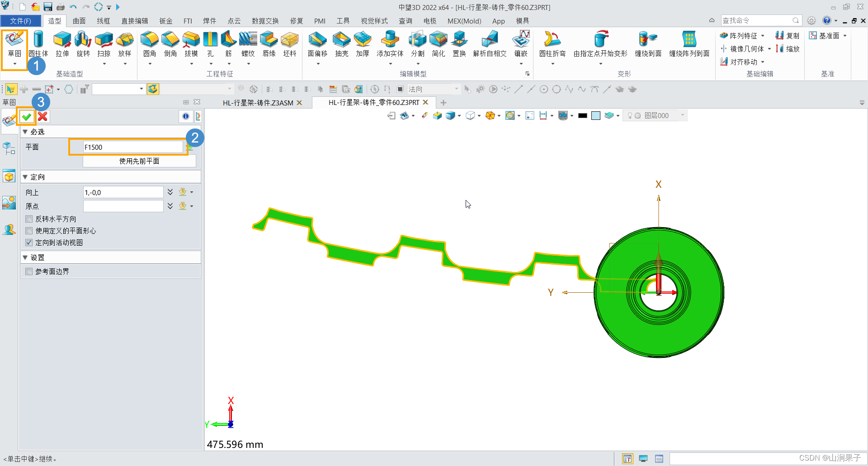Open the 镜像几何体 dropdown arrow
Image resolution: width=868 pixels, height=466 pixels.
(x=769, y=49)
